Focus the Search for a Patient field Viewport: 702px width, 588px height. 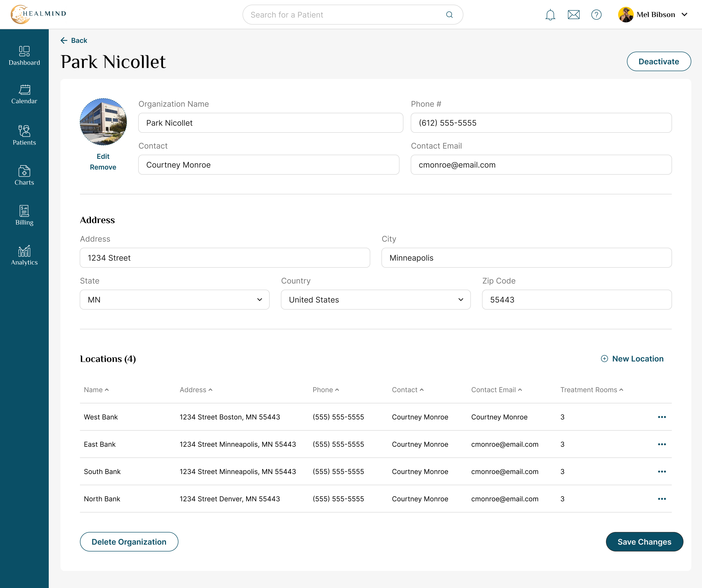click(x=353, y=15)
